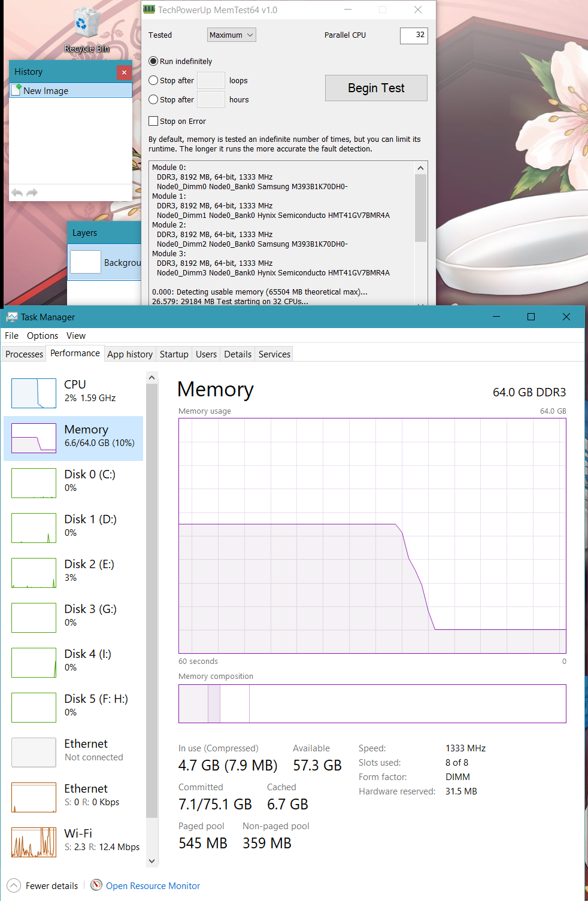
Task: Click the Parallel CPU input field
Action: pyautogui.click(x=414, y=35)
